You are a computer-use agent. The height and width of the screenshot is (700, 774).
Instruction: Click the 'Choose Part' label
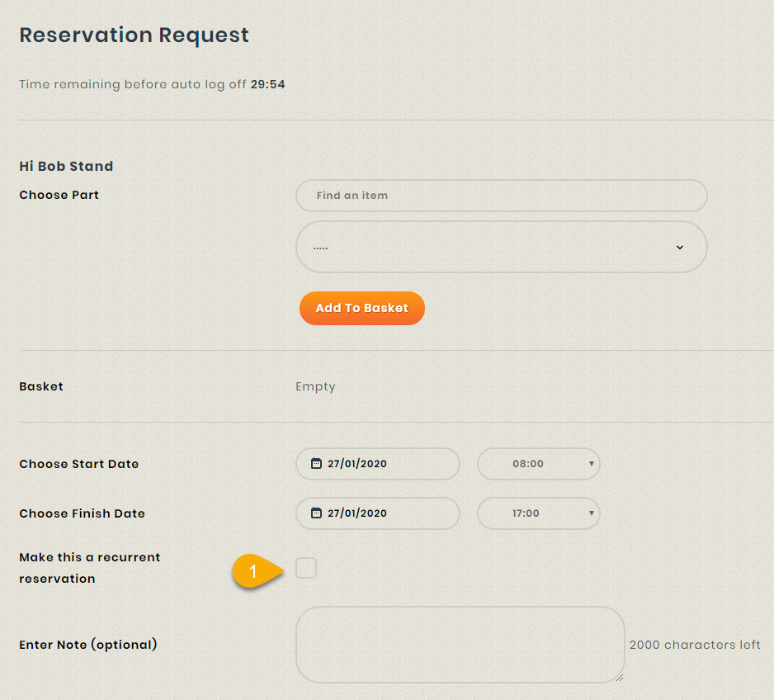[x=59, y=196]
